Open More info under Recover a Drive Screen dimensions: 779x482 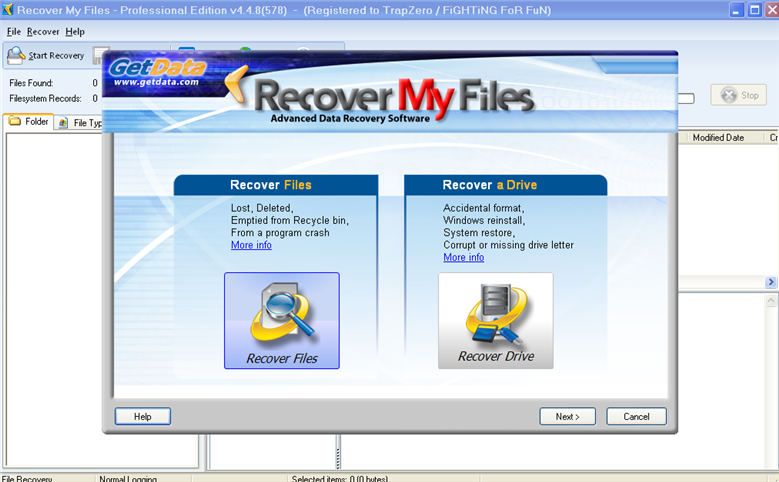464,257
